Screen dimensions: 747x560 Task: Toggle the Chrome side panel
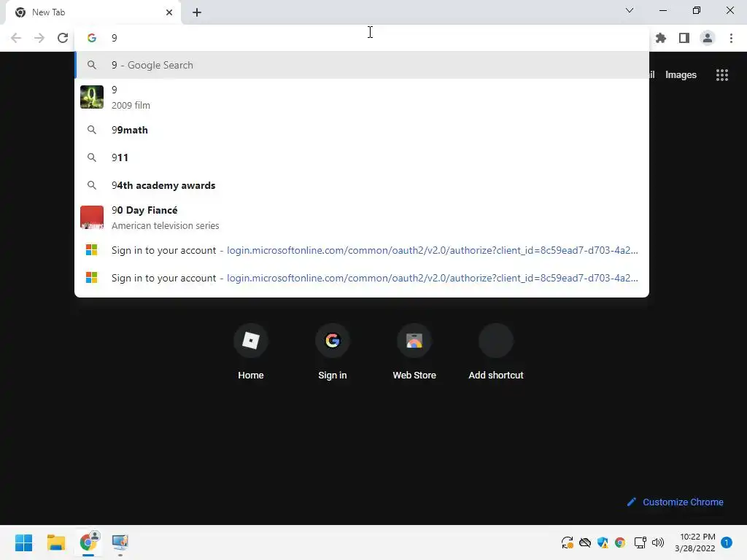pos(684,38)
